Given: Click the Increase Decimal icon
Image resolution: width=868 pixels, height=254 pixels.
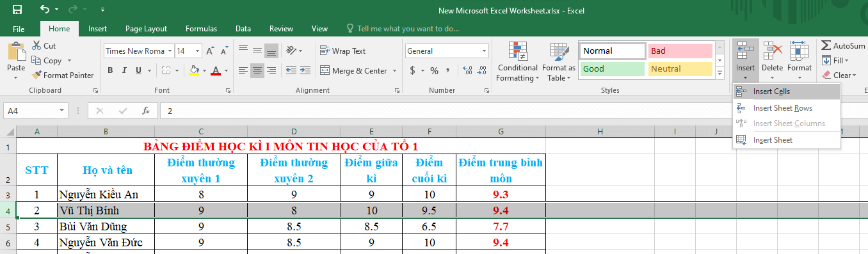Looking at the screenshot, I should [x=467, y=70].
